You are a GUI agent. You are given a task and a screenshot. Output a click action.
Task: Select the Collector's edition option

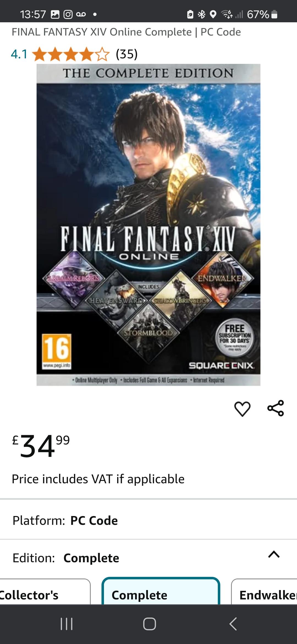click(x=45, y=592)
